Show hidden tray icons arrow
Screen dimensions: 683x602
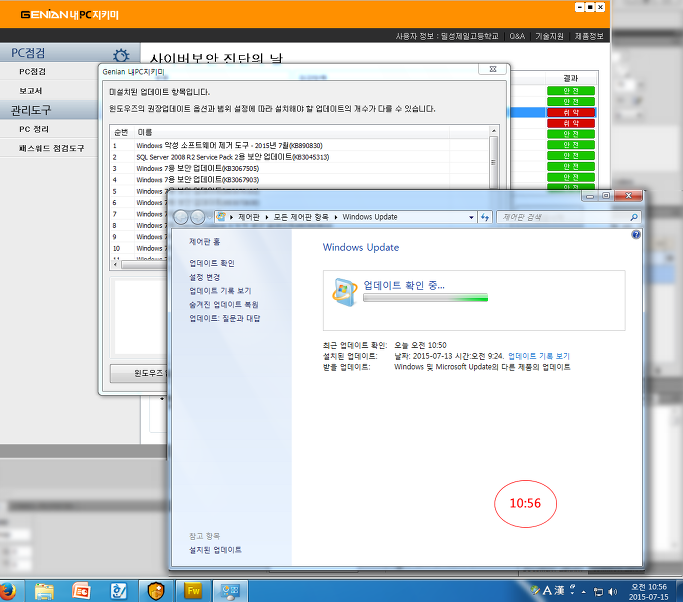(584, 592)
